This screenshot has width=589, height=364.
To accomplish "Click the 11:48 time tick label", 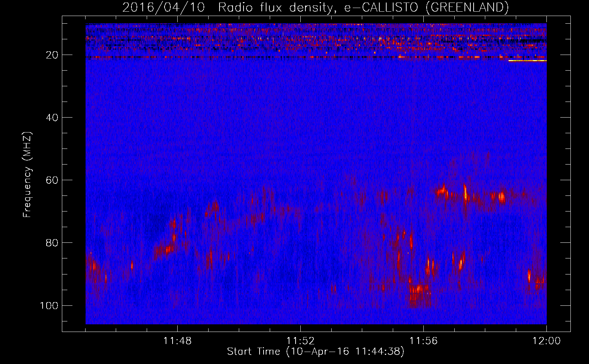I will [x=178, y=341].
